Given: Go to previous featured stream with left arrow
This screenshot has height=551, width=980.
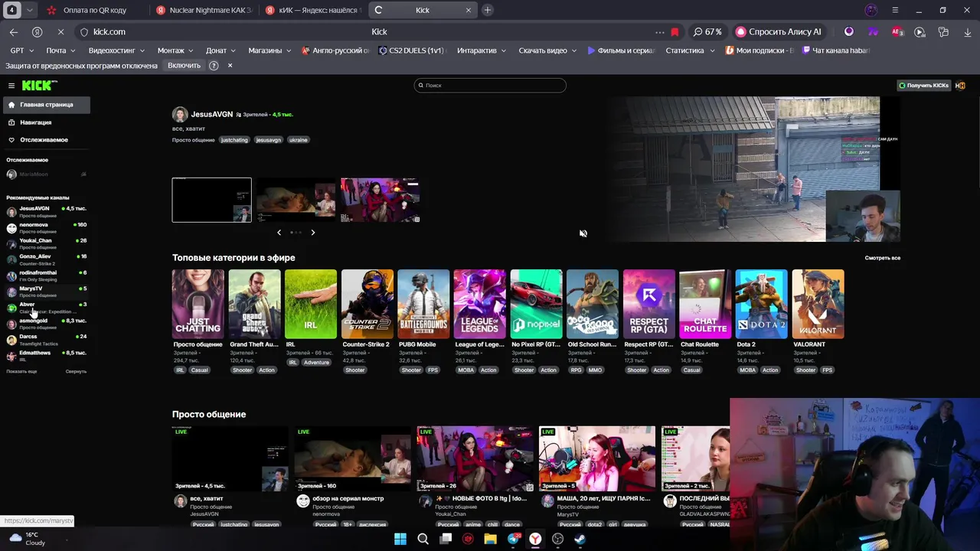Looking at the screenshot, I should (279, 232).
